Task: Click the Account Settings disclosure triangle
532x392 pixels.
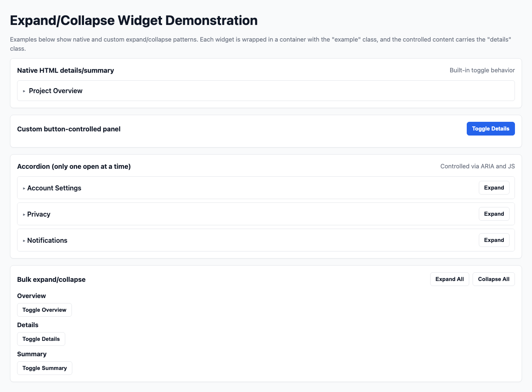Action: point(24,188)
